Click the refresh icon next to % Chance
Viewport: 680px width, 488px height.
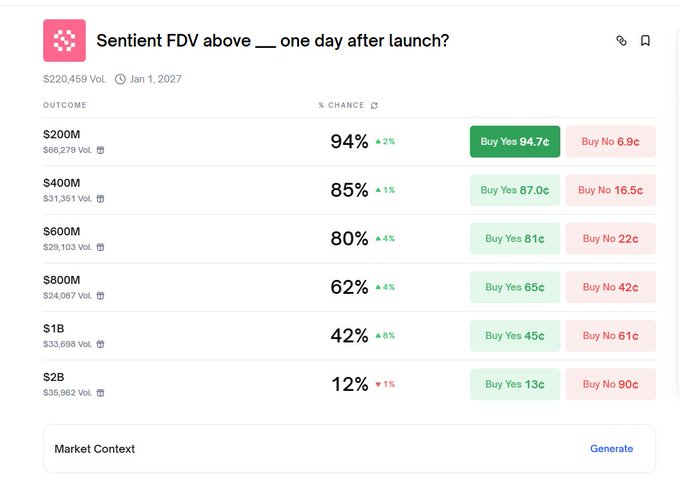(x=374, y=105)
